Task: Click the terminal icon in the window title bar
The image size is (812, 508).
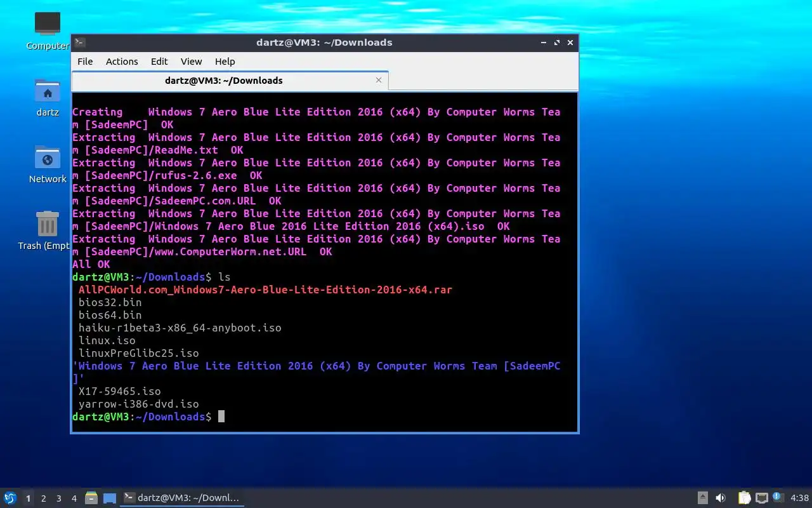Action: point(80,43)
